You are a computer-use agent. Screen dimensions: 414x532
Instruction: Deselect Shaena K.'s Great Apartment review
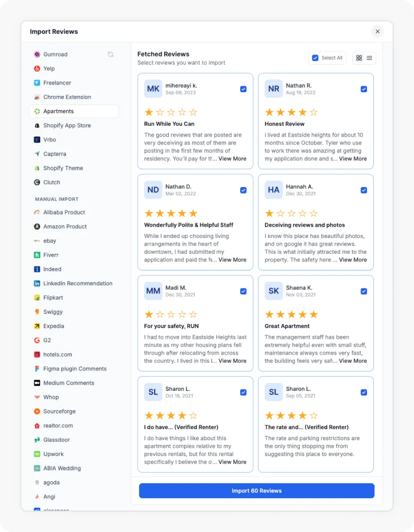(364, 291)
